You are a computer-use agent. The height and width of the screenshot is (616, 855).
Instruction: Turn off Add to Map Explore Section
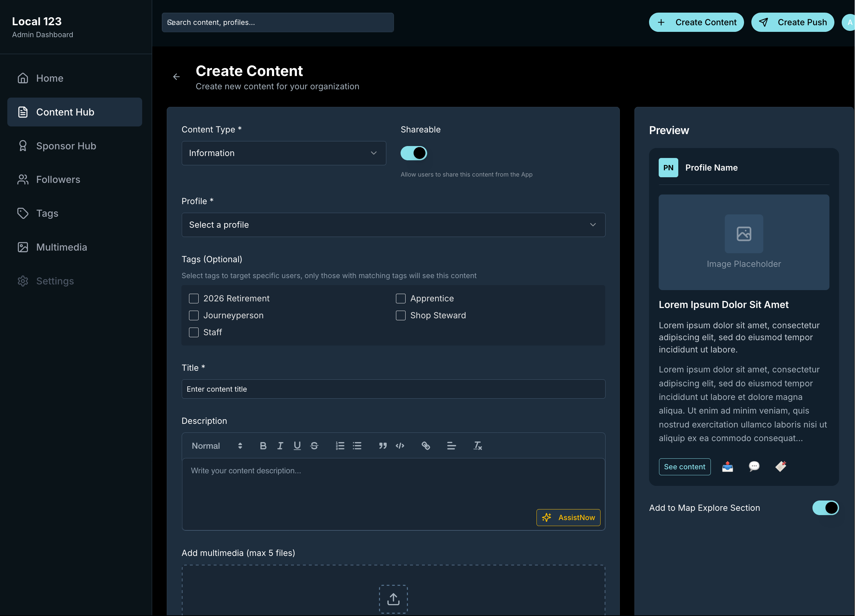pyautogui.click(x=825, y=507)
